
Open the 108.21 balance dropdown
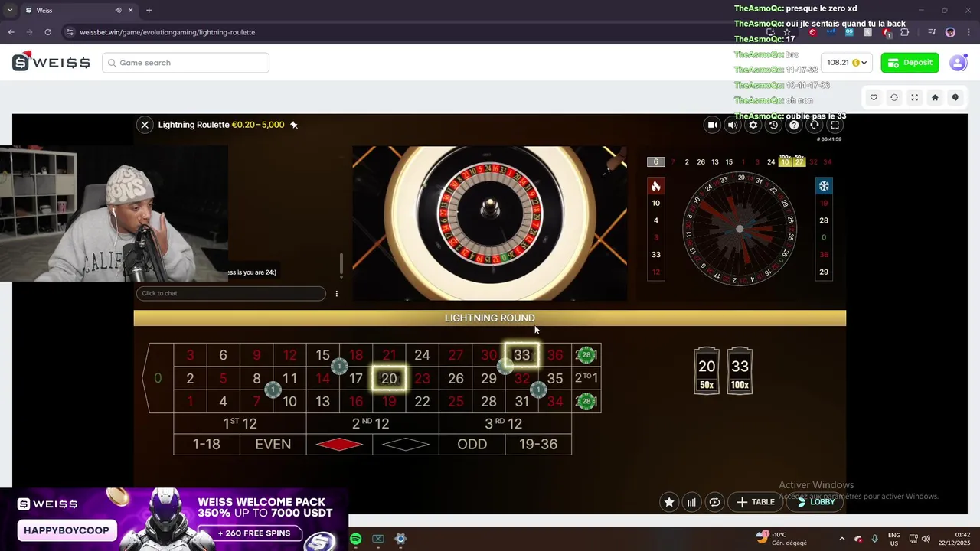tap(846, 63)
